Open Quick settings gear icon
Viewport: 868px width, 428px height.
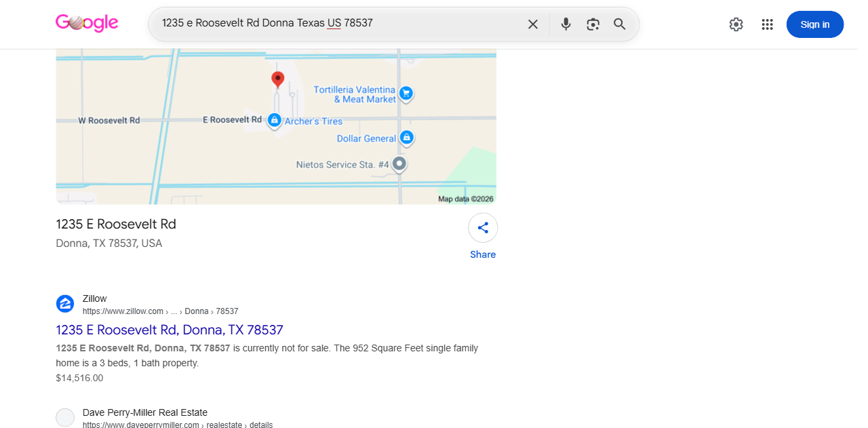(736, 24)
